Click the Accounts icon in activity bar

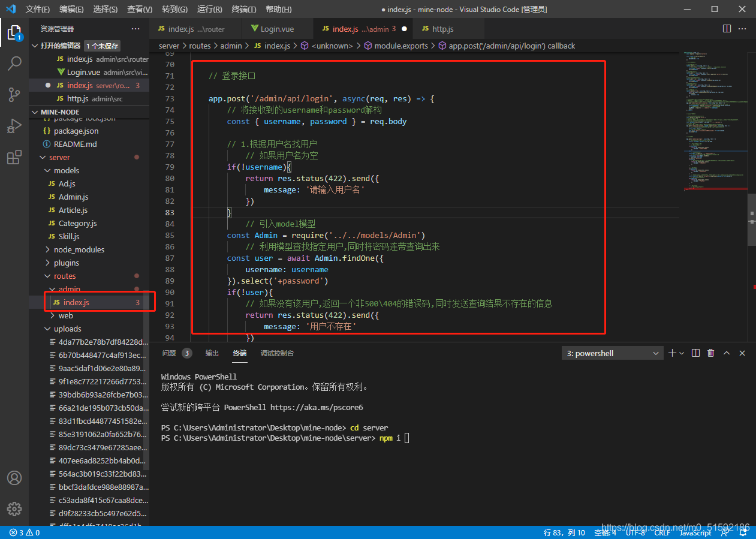[14, 478]
